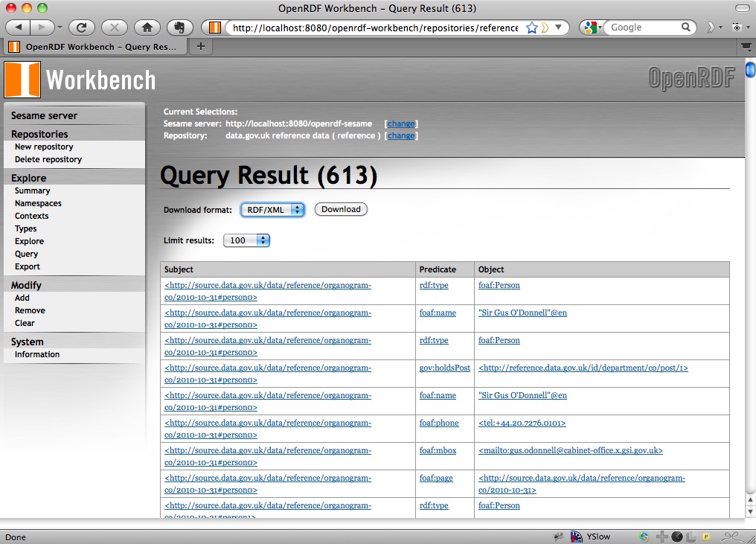Click Delete repository in sidebar

click(48, 159)
